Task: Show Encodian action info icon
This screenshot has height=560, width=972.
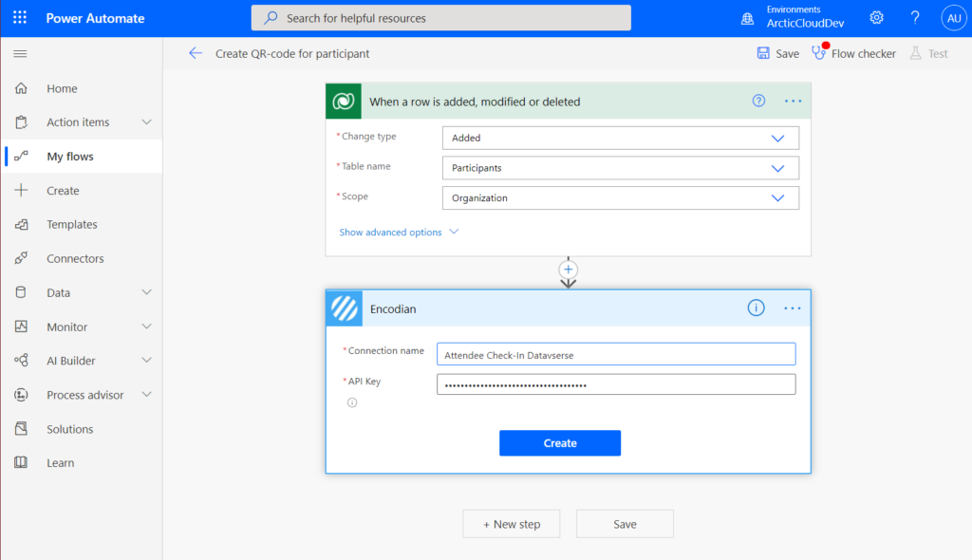Action: [x=756, y=308]
